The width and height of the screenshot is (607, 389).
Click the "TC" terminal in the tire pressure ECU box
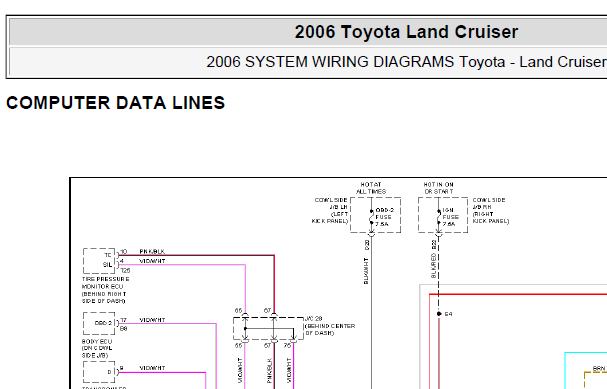coord(108,255)
